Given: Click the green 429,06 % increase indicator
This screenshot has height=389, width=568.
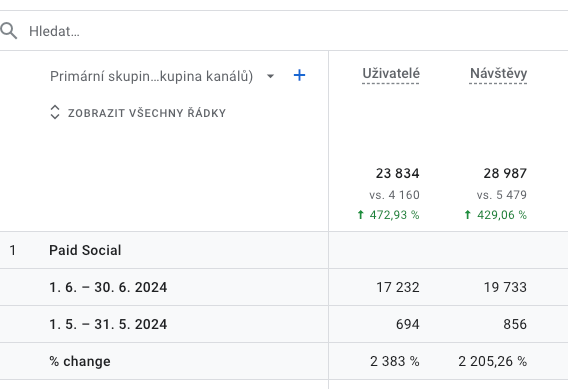Looking at the screenshot, I should (496, 215).
